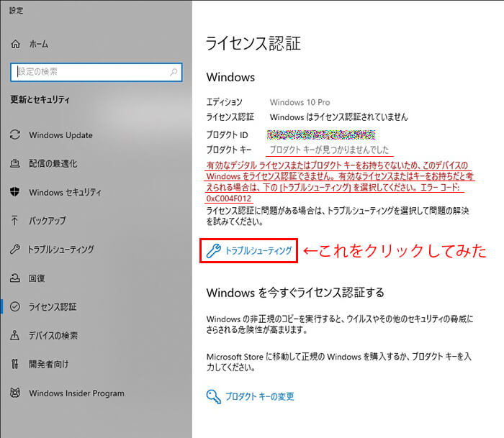Select Windows Update in sidebar
This screenshot has width=504, height=438.
click(60, 135)
